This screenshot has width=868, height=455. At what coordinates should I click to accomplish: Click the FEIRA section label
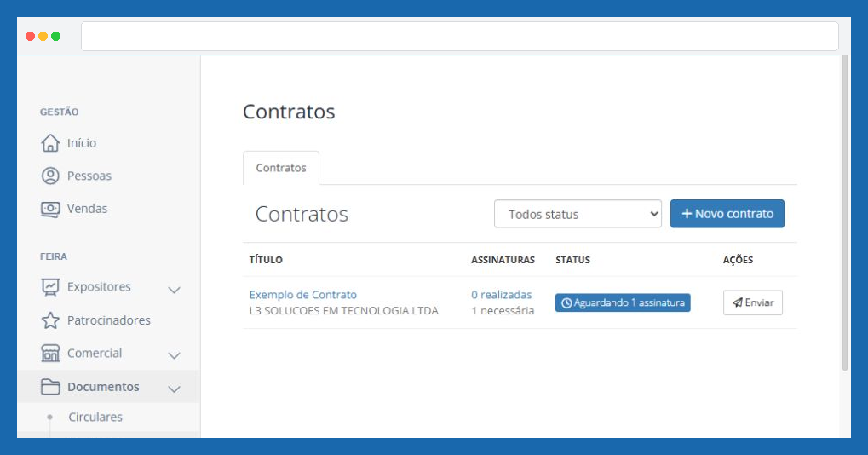tap(53, 256)
